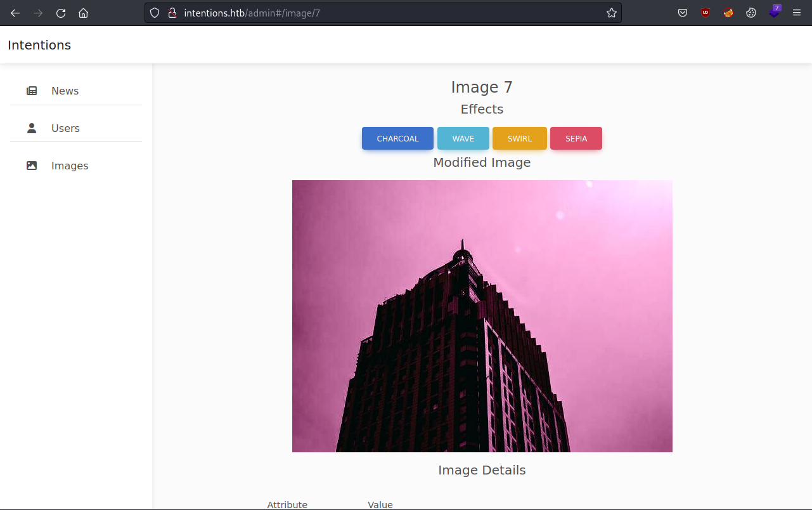Click the Attribute column header
Image resolution: width=812 pixels, height=510 pixels.
tap(287, 505)
